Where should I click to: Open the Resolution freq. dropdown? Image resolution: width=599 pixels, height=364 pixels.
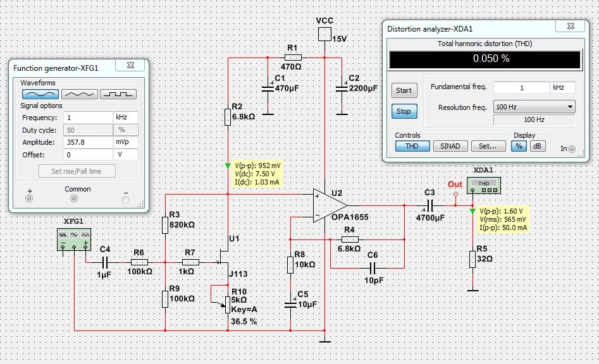(x=534, y=107)
